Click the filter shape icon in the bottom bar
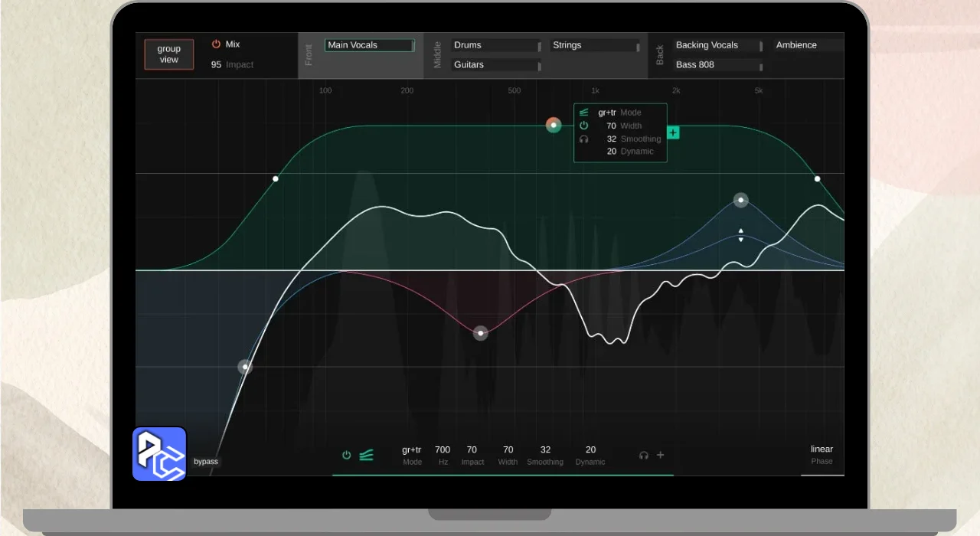The height and width of the screenshot is (536, 980). (367, 455)
